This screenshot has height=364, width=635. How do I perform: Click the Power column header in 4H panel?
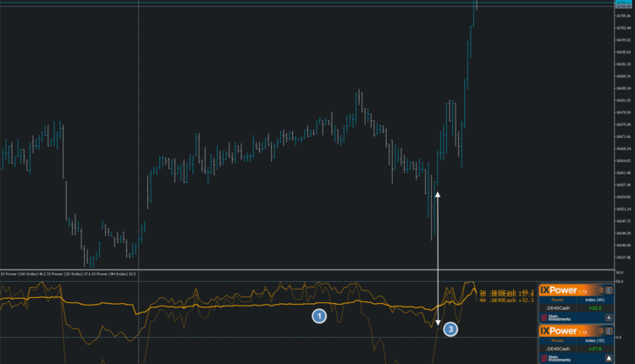558,300
